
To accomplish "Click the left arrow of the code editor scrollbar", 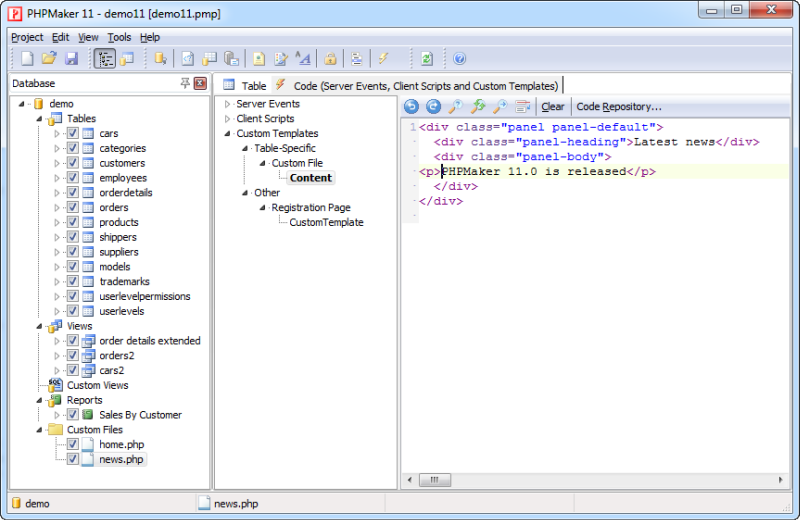I will [x=410, y=480].
